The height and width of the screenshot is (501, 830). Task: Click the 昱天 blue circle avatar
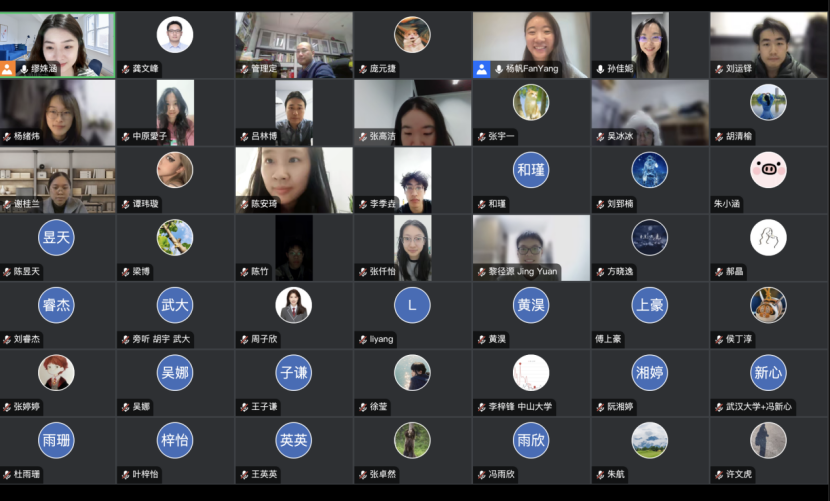[56, 237]
